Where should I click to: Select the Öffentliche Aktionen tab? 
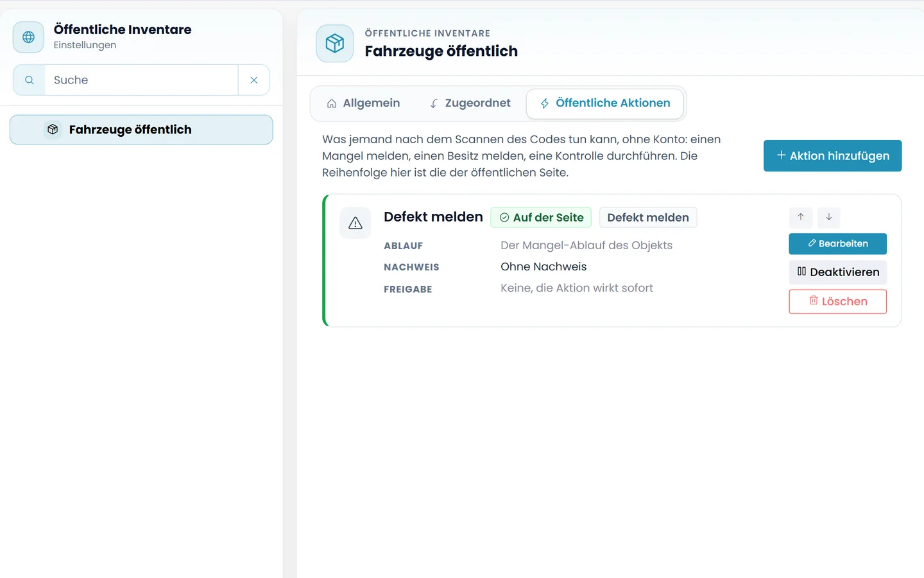pos(604,103)
